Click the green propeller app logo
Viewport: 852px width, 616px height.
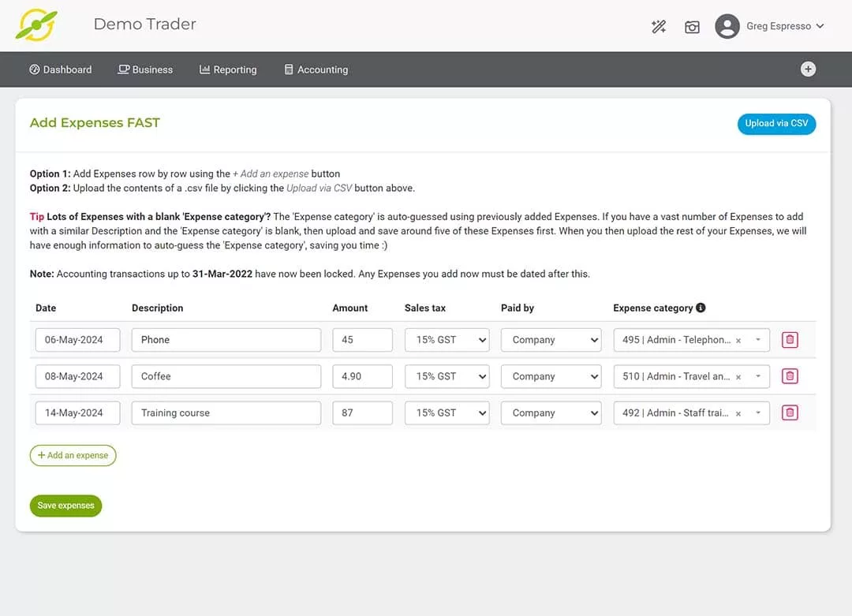[36, 25]
